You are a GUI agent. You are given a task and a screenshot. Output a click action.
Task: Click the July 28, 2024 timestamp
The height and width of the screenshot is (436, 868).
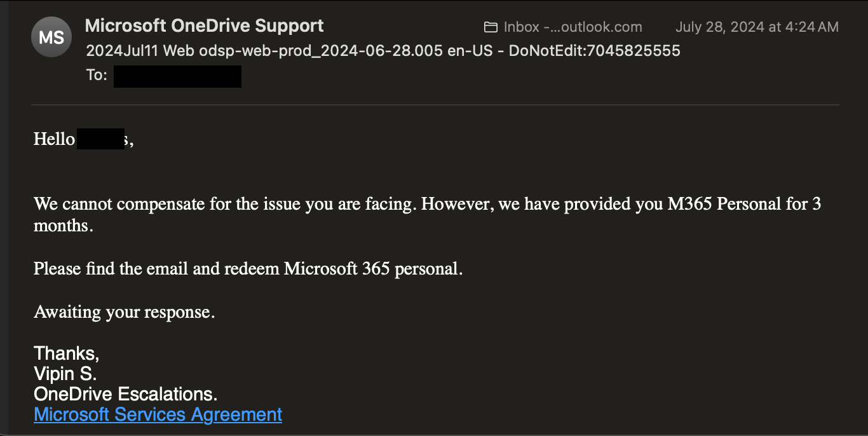pyautogui.click(x=757, y=27)
